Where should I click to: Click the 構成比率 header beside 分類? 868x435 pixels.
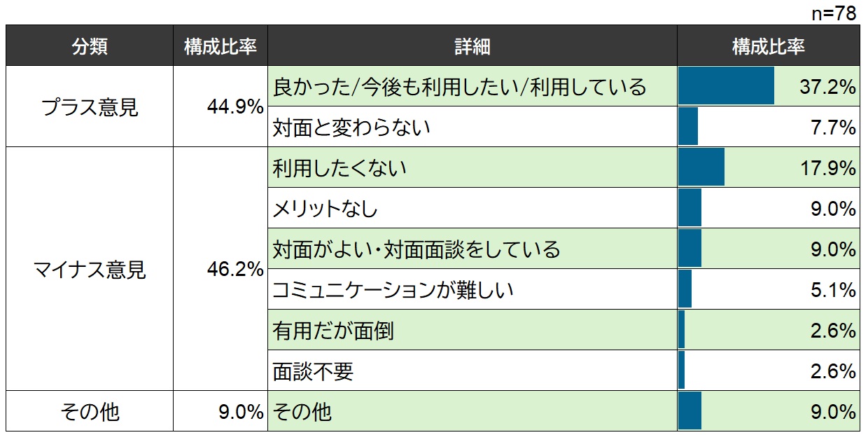220,46
